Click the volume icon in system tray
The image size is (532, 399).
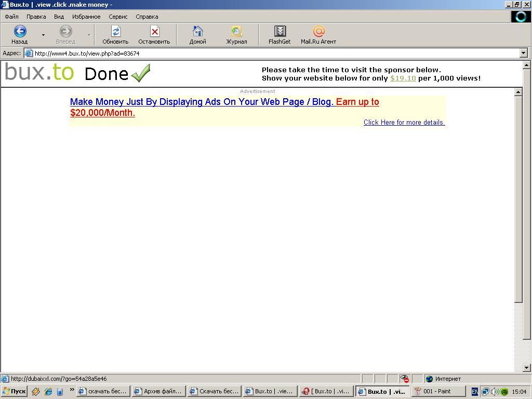[495, 392]
